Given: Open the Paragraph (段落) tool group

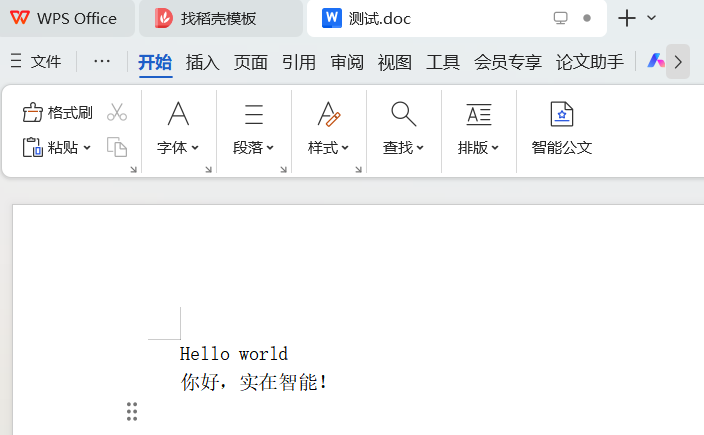Looking at the screenshot, I should click(x=254, y=129).
